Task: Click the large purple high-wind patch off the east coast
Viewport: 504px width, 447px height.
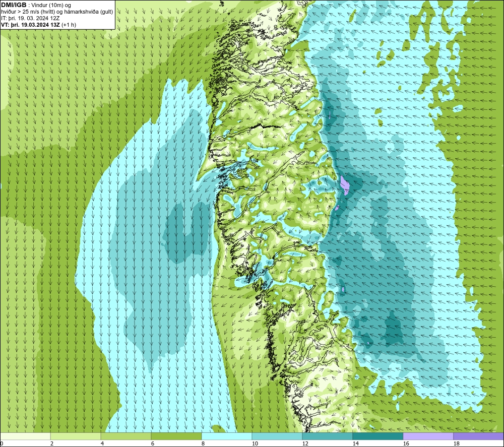Action: tap(344, 185)
